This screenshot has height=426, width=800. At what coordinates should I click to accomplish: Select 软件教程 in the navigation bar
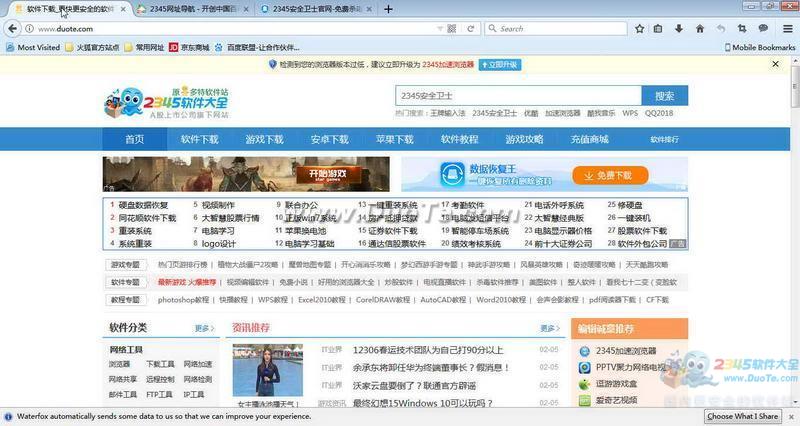(x=460, y=139)
